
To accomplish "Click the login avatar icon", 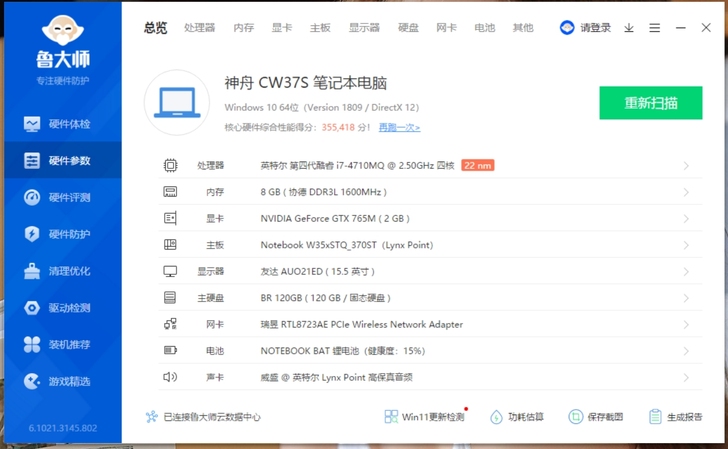I will point(567,28).
